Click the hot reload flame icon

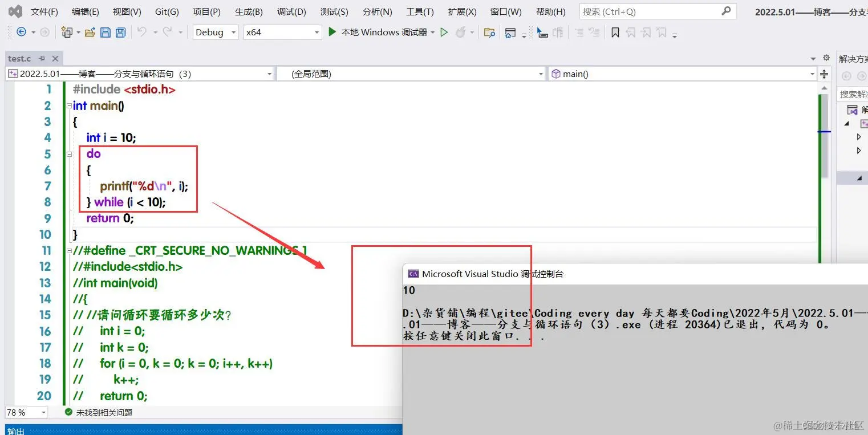tap(461, 32)
